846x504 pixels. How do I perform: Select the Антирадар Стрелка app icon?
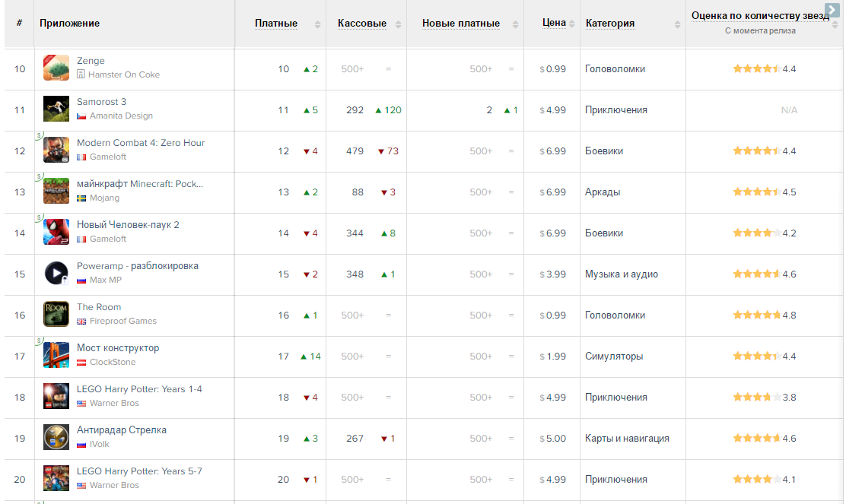point(56,438)
